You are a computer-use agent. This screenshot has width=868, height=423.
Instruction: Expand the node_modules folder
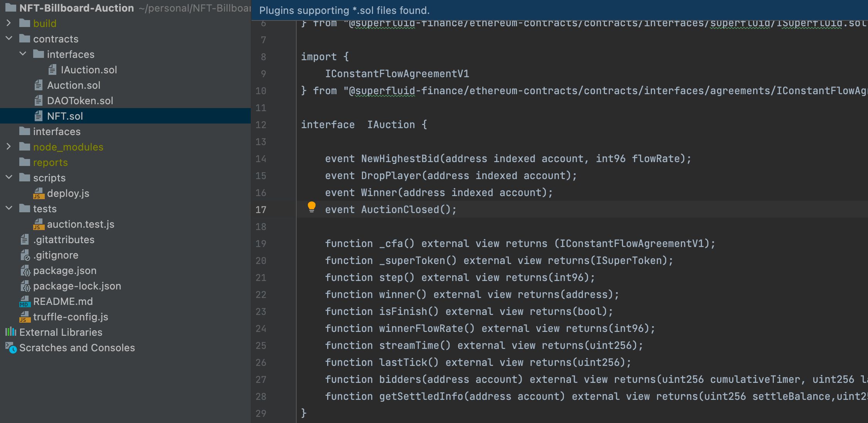tap(8, 147)
